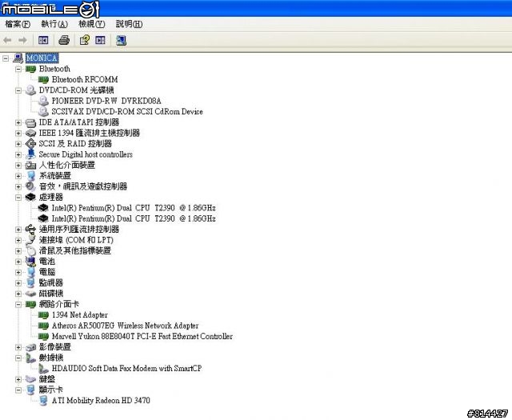Expand Secure Digital host controllers category
The width and height of the screenshot is (512, 420).
[18, 154]
